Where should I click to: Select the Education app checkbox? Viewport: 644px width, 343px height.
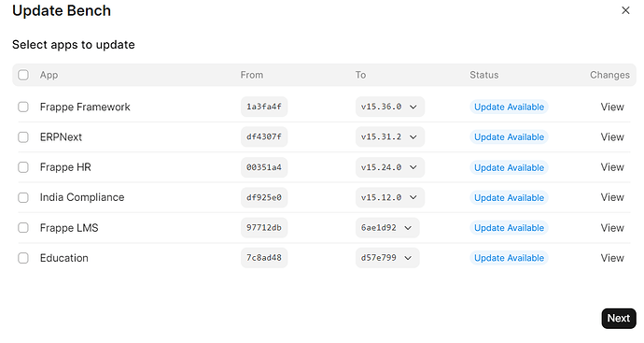click(x=23, y=258)
